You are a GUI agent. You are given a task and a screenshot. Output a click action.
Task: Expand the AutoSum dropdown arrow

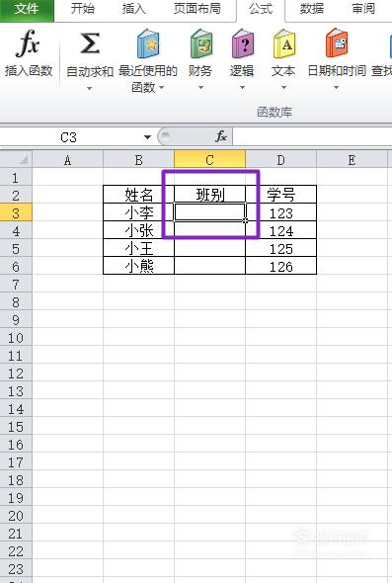pyautogui.click(x=89, y=89)
